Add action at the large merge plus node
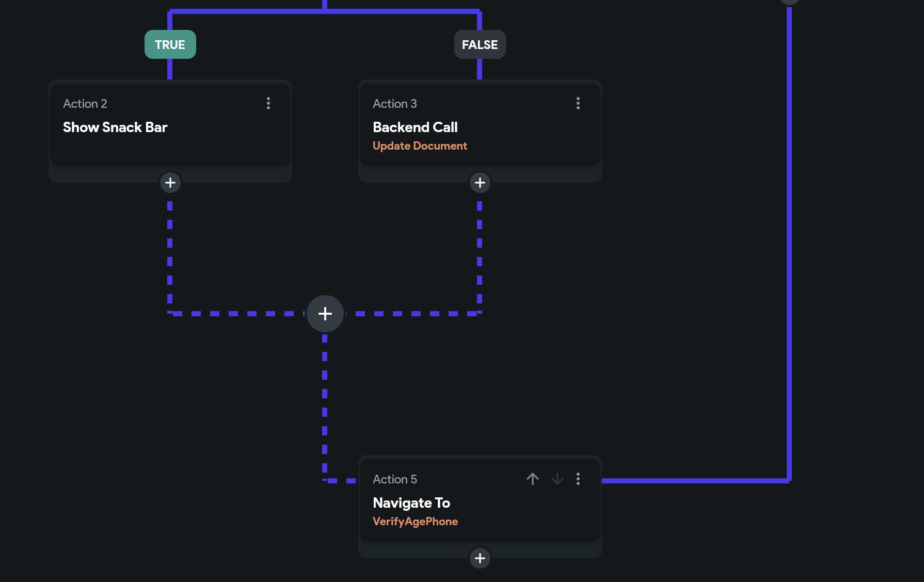 (325, 314)
